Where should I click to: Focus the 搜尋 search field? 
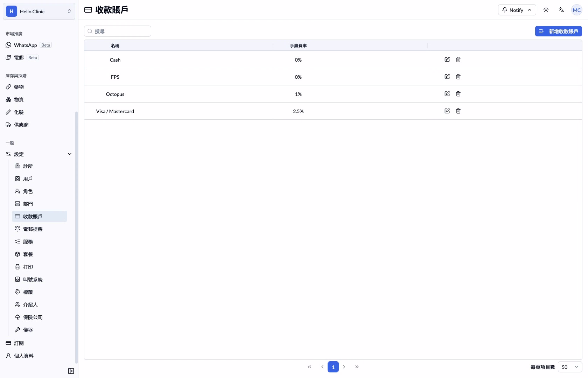(118, 31)
